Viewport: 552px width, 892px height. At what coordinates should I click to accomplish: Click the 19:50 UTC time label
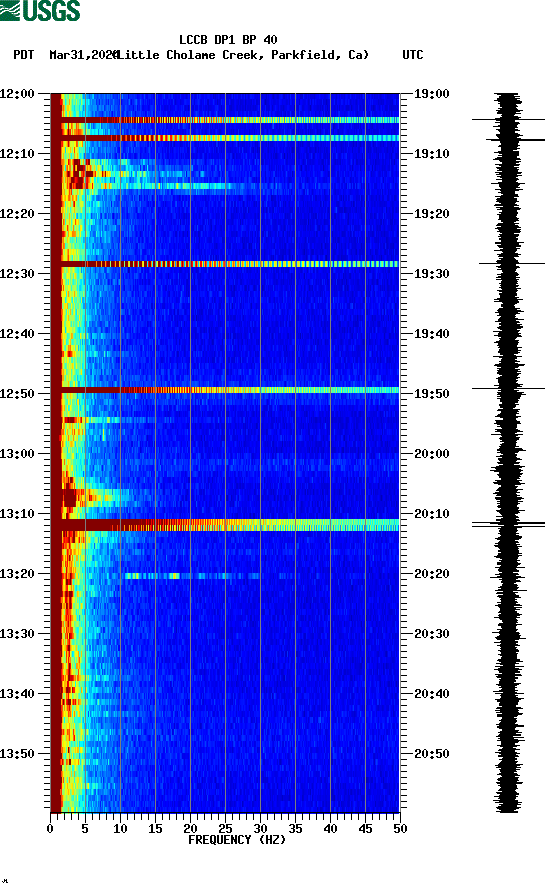(x=432, y=394)
